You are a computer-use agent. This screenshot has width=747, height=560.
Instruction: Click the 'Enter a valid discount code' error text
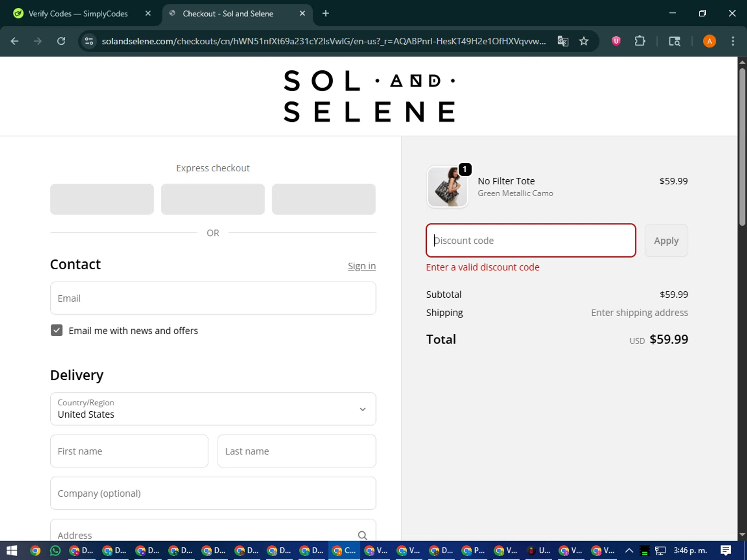tap(483, 267)
